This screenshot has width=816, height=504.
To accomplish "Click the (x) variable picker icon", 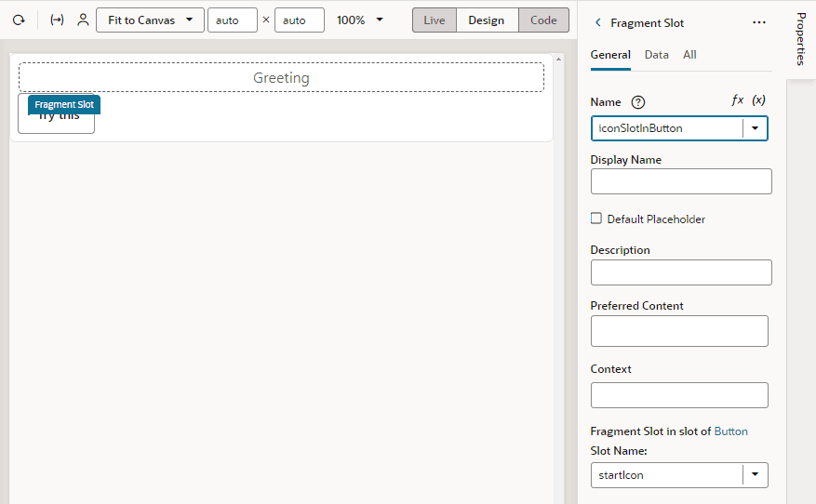I will [758, 99].
